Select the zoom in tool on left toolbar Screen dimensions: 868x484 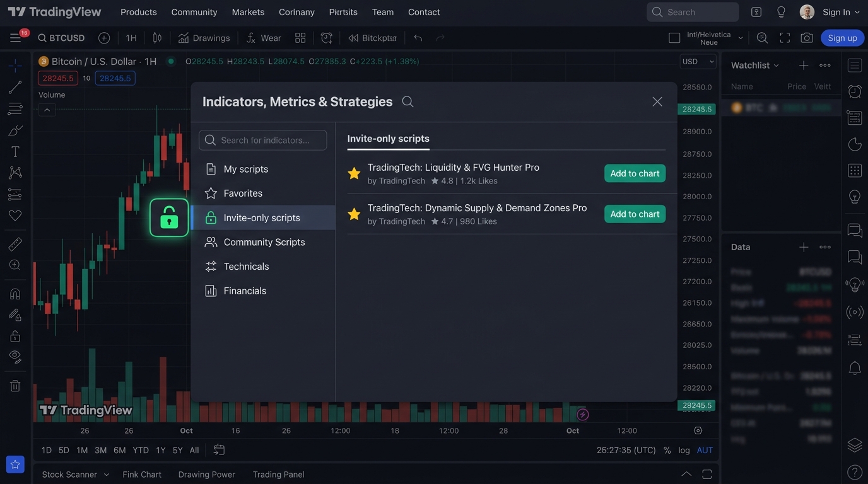pos(15,265)
